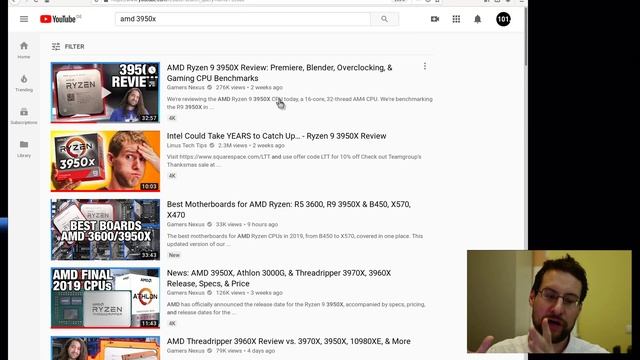Click the description starting 'AMD has officially announced'
640x360 pixels.
pyautogui.click(x=296, y=308)
